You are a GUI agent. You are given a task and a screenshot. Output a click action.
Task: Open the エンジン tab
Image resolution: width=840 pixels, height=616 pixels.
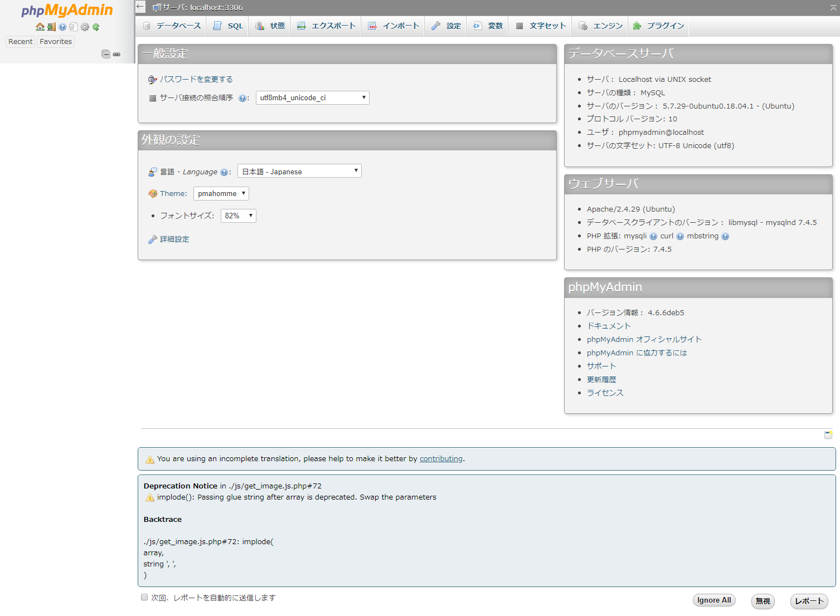600,26
